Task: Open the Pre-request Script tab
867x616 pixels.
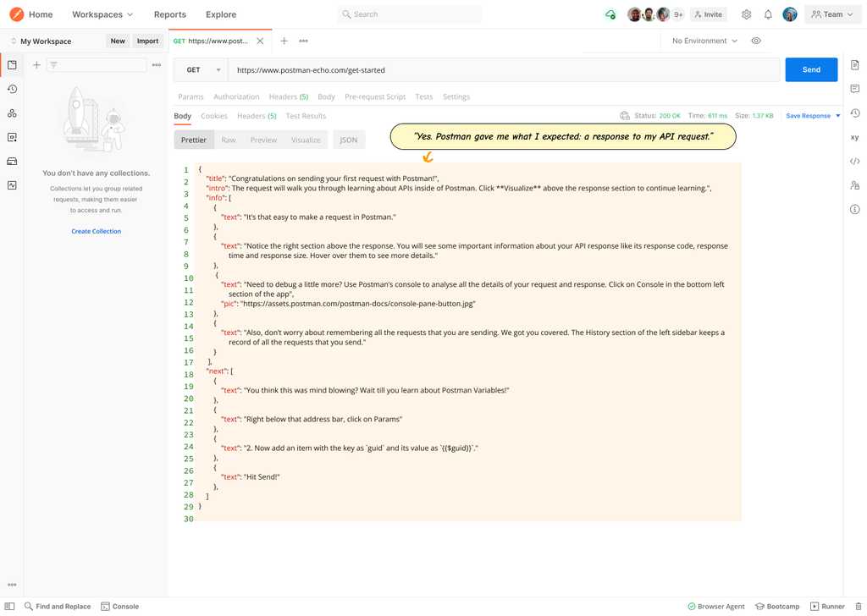Action: point(375,96)
